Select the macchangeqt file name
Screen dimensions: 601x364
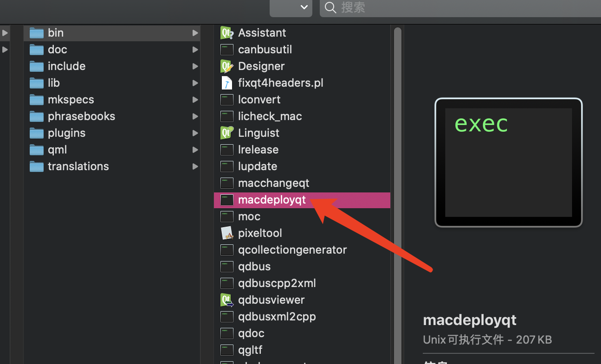274,183
